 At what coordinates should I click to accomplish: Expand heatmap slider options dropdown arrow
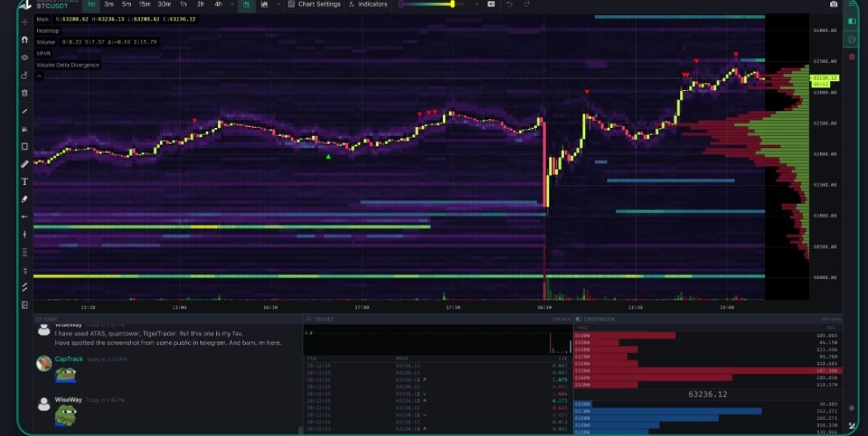476,5
